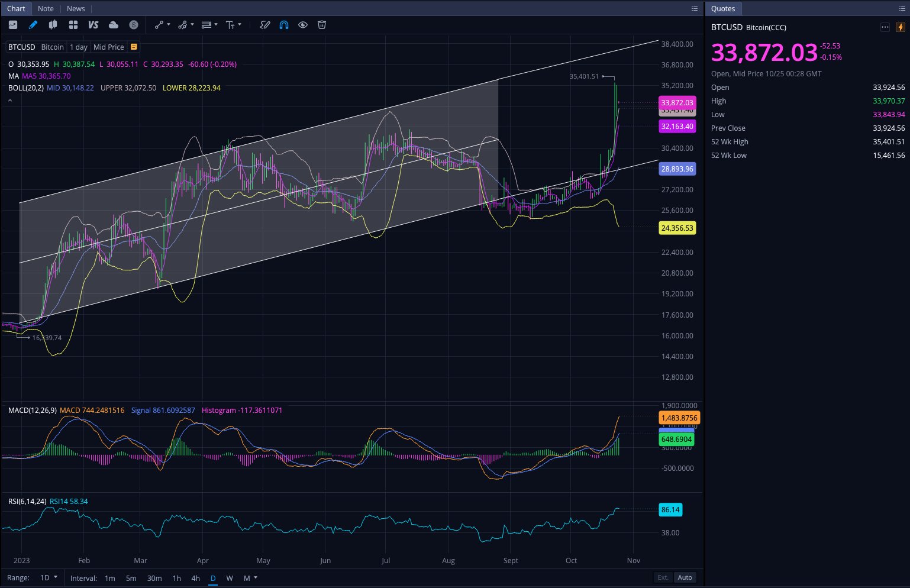Toggle the blue magnet snap mode
The image size is (910, 588).
[284, 25]
